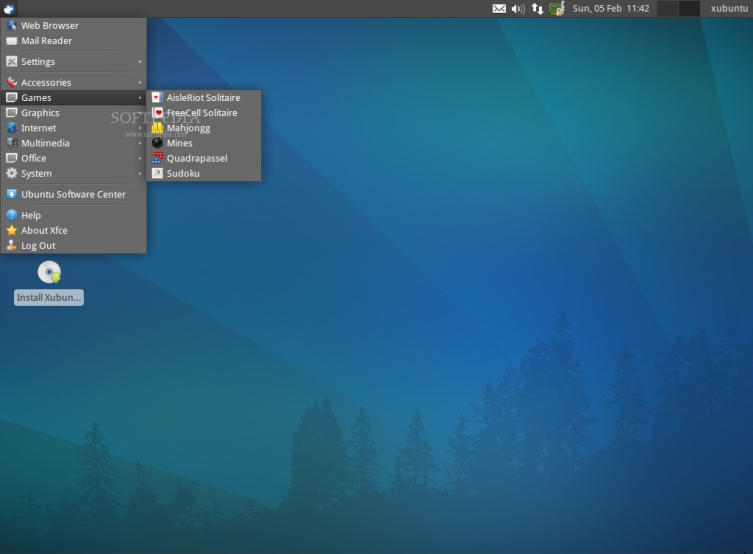Open the Graphics category label
Screen dimensions: 753x554
40,113
